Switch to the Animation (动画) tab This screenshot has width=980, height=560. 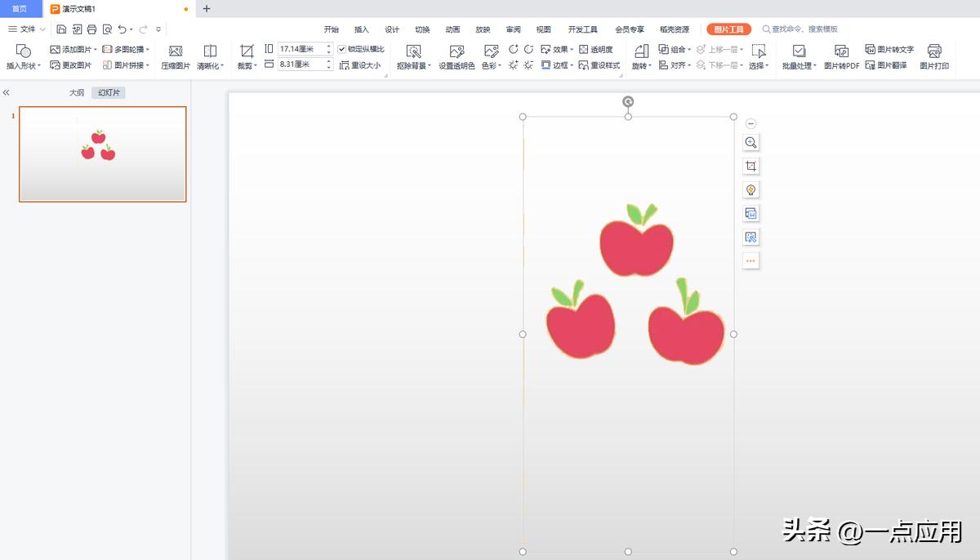[452, 29]
